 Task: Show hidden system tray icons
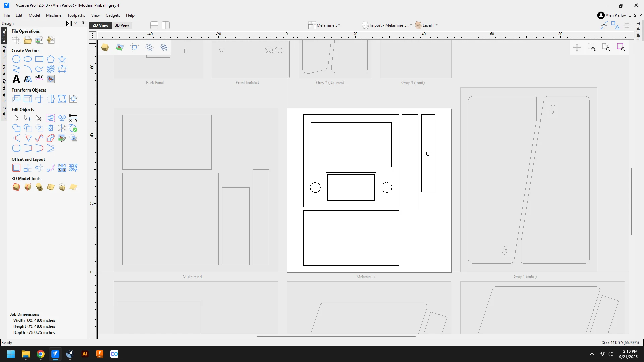click(x=592, y=354)
